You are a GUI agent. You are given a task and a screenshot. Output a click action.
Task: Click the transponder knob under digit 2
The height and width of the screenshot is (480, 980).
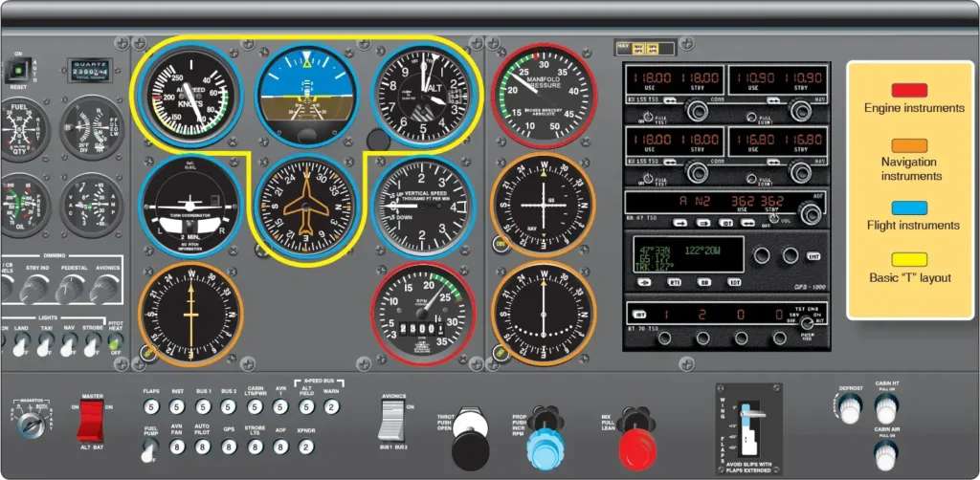coord(703,338)
